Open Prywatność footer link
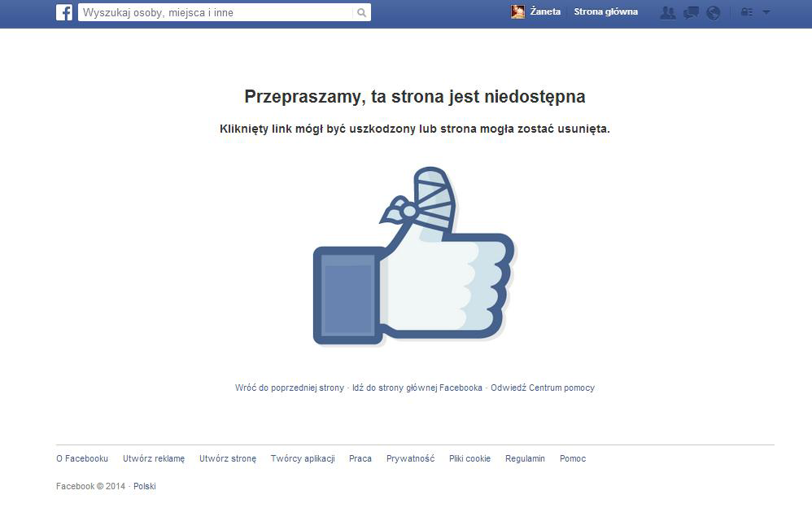812x508 pixels. coord(411,459)
